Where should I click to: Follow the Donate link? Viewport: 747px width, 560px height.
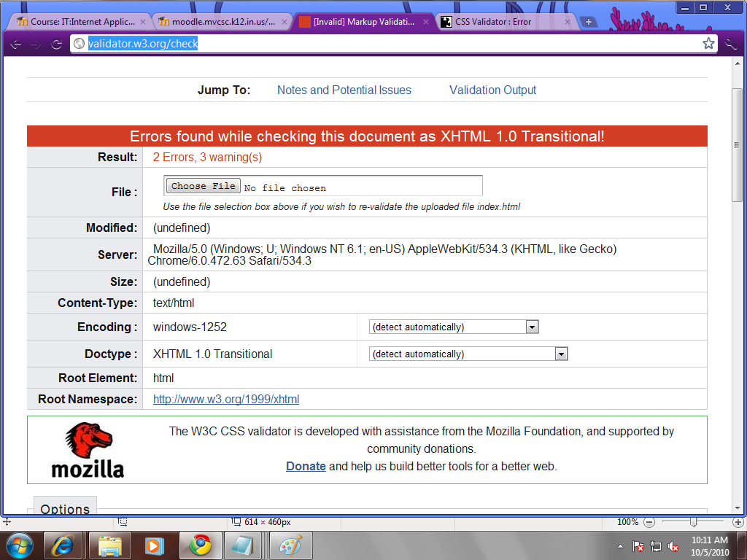pyautogui.click(x=306, y=467)
